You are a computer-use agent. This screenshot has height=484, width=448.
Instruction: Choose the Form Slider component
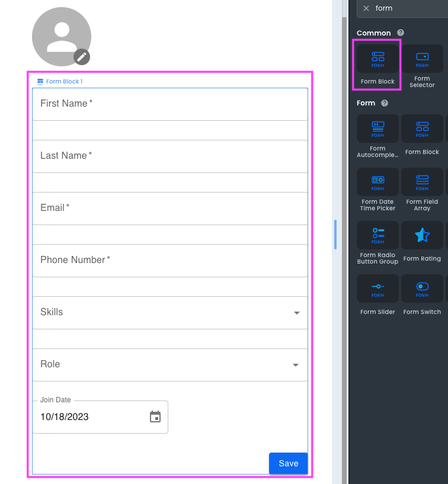[x=377, y=294]
